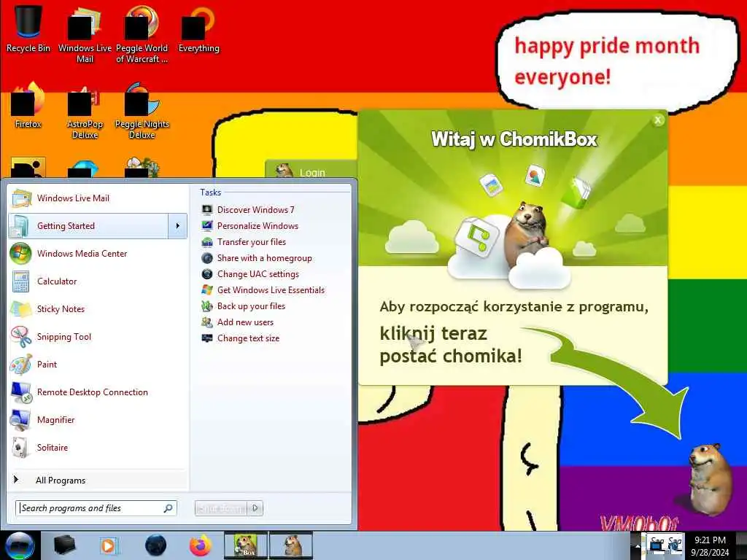Viewport: 747px width, 560px height.
Task: Click the taskbar clock showing 9:21 PM
Action: (710, 546)
